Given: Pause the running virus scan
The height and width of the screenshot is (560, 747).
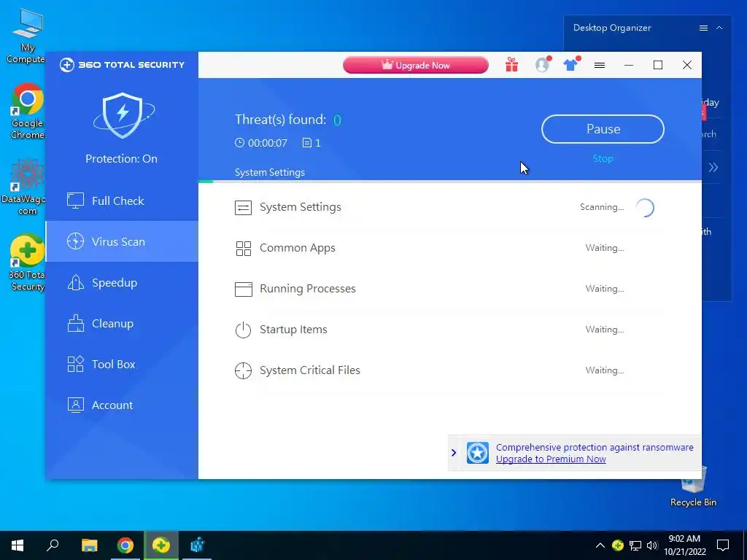Looking at the screenshot, I should coord(603,129).
